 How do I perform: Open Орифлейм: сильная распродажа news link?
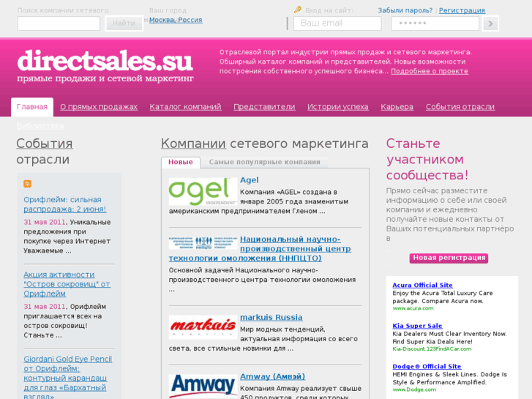[x=65, y=204]
